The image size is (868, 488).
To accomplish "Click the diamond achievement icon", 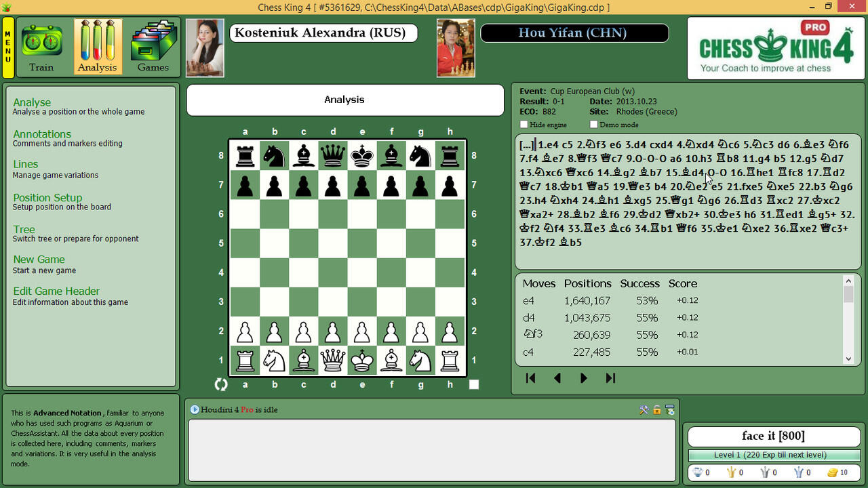I will [698, 472].
